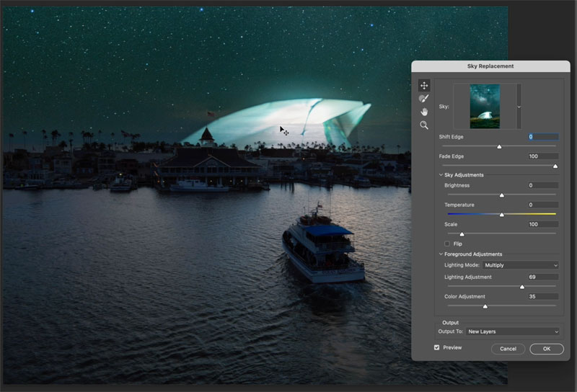This screenshot has height=392, width=577.
Task: Select the Hand tool
Action: tap(424, 112)
